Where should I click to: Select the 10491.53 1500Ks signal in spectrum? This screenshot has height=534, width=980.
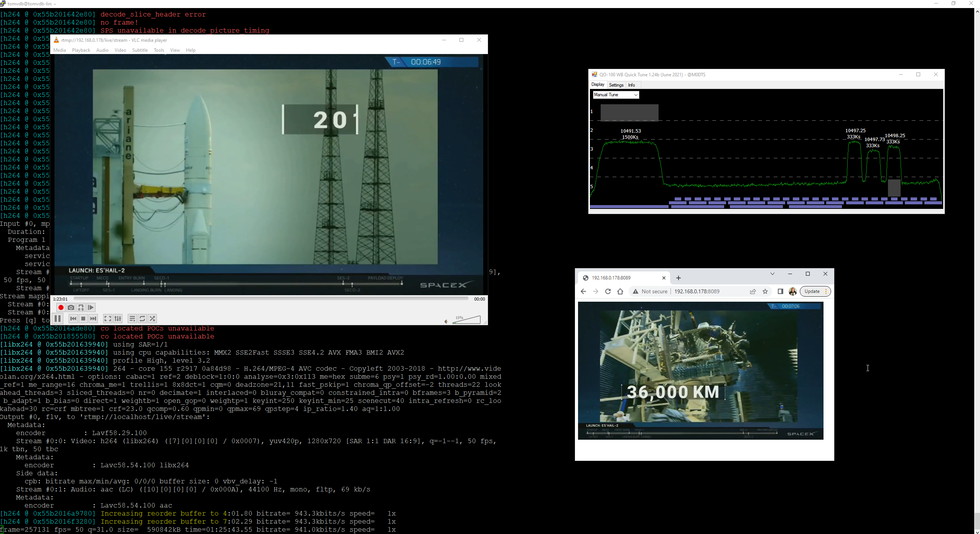(x=631, y=134)
